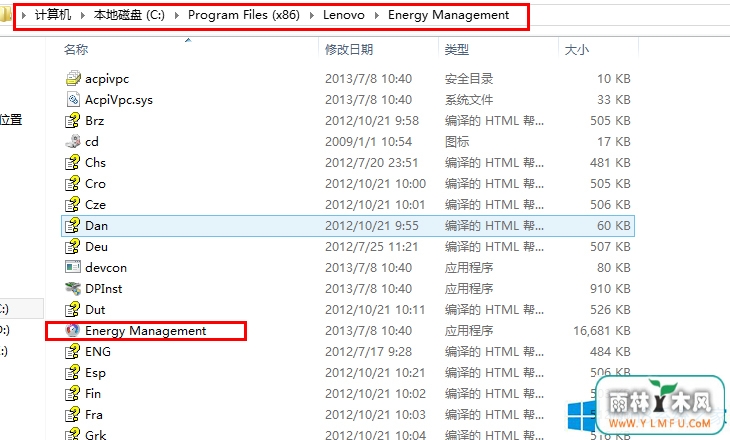The height and width of the screenshot is (440, 730).
Task: Select the ENG help file icon
Action: 73,351
